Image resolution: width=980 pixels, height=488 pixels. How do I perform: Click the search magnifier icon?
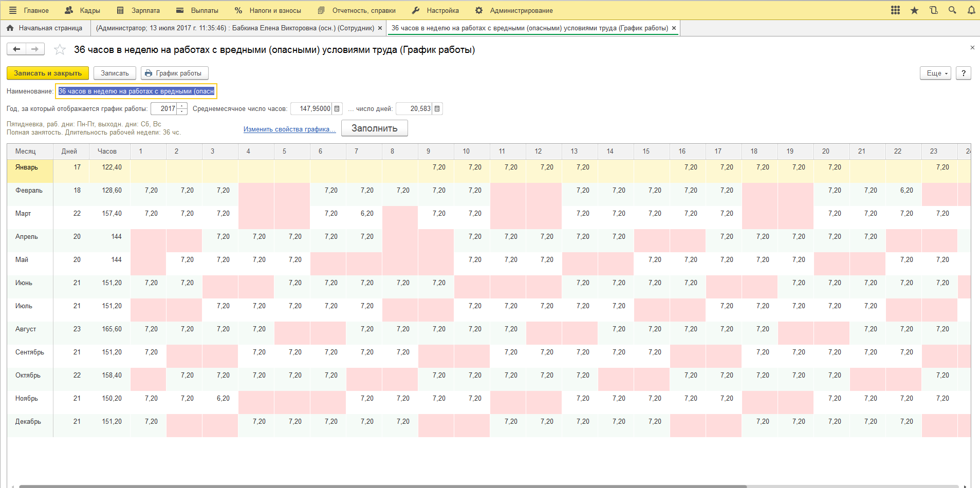(x=952, y=10)
